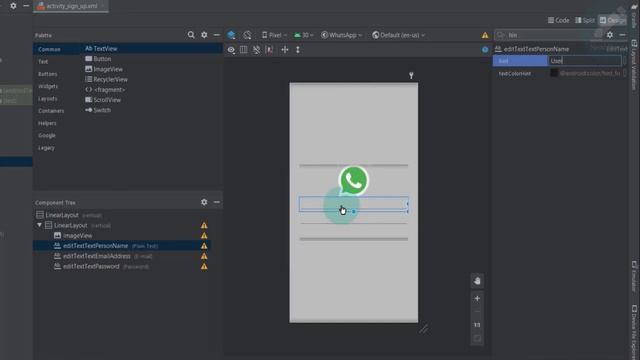Open the Attributes panel settings gear
The height and width of the screenshot is (360, 640).
610,35
